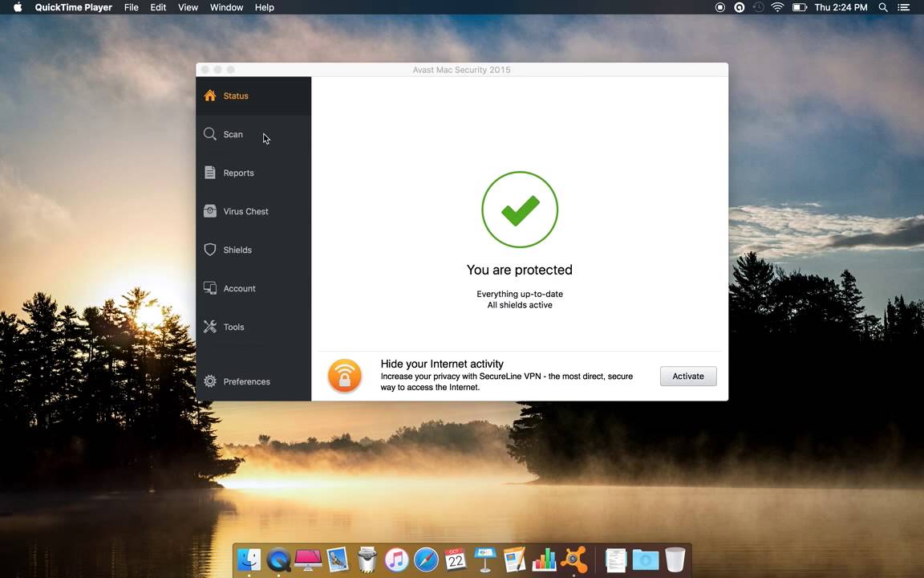This screenshot has width=924, height=578.
Task: Click the battery status icon
Action: [x=799, y=7]
